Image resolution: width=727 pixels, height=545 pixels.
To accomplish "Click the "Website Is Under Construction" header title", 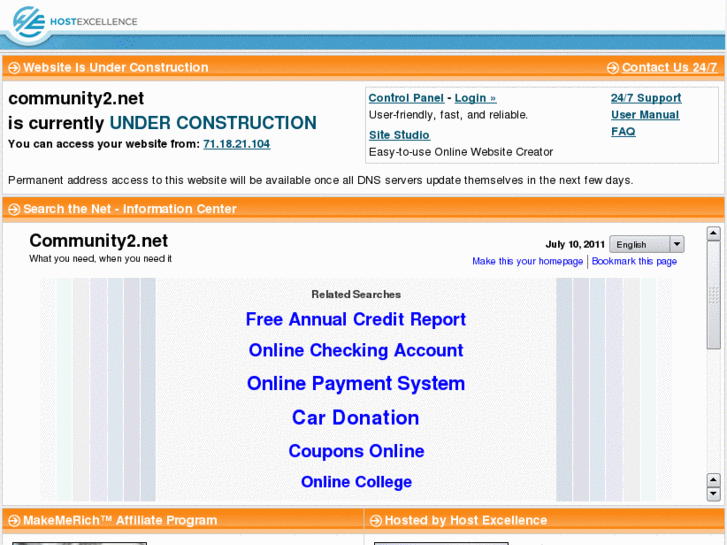I will pyautogui.click(x=116, y=67).
